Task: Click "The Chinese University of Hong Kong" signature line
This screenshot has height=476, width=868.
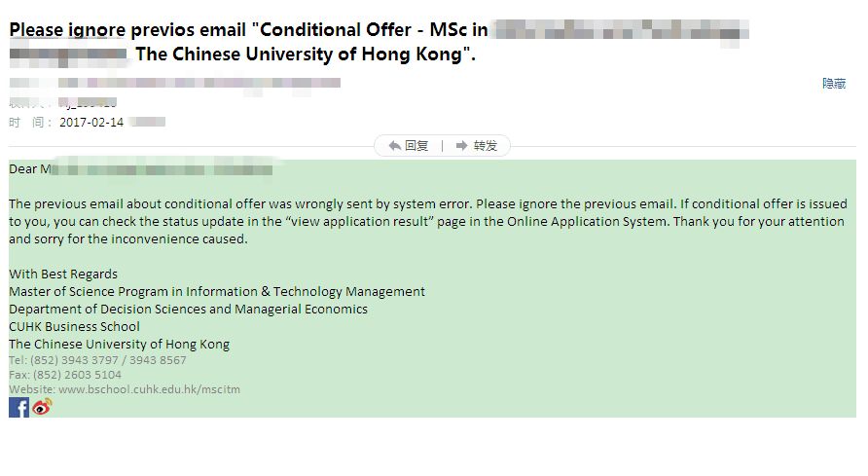Action: tap(119, 345)
